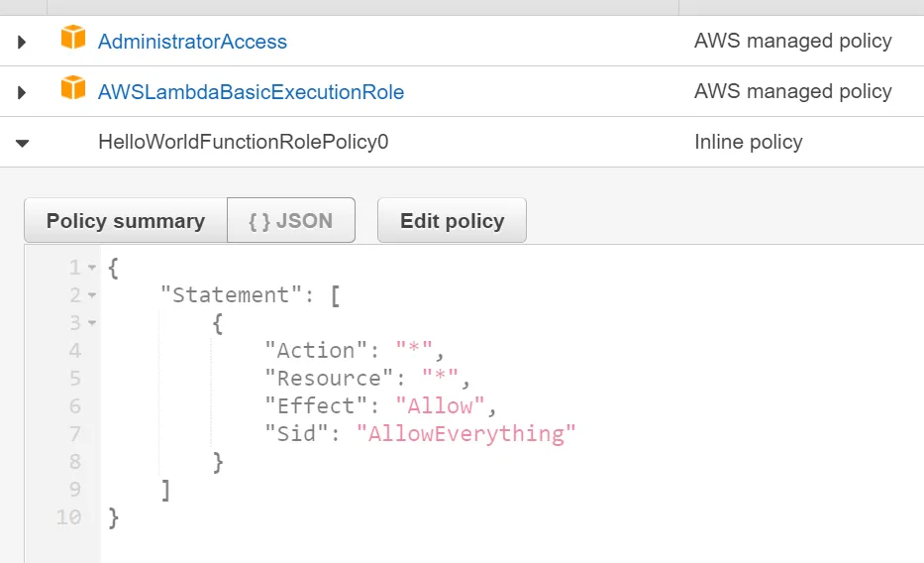Click the "Action" key in the JSON
The image size is (924, 563).
[x=316, y=351]
